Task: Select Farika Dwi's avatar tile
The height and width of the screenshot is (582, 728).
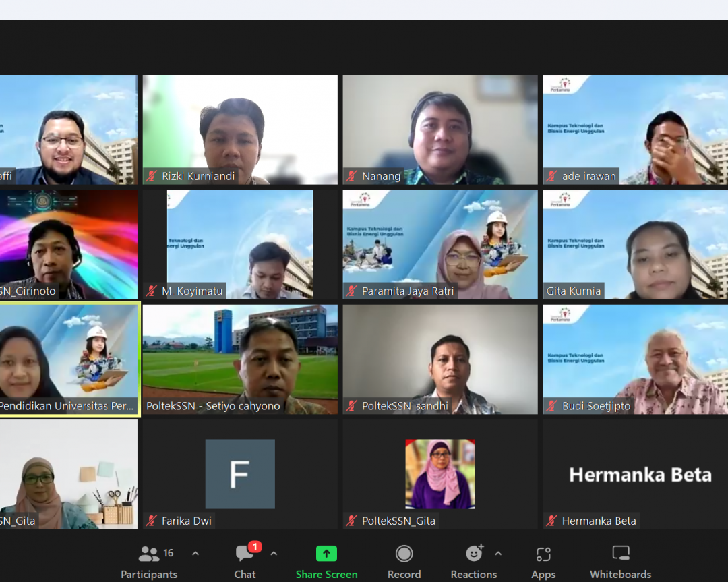Action: 240,473
